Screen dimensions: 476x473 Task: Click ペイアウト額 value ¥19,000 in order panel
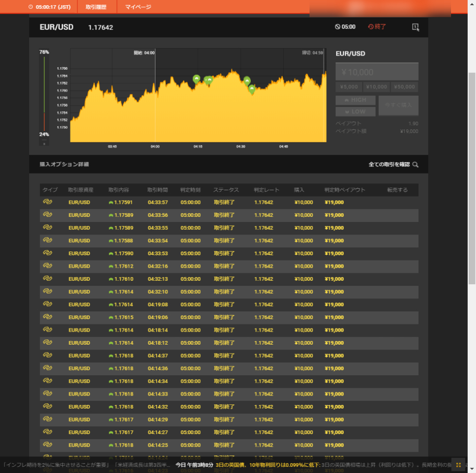tap(409, 132)
